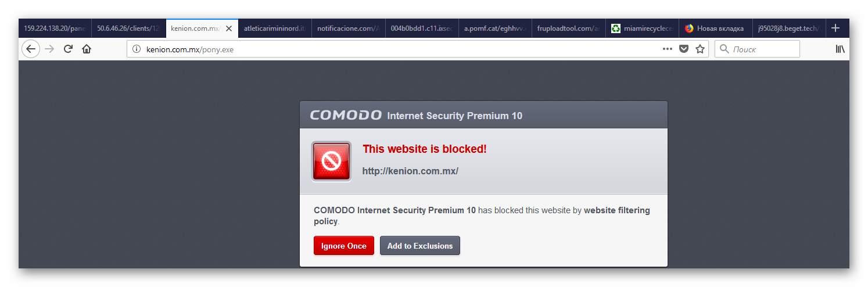Switch to the 159.224.138.20 tab

(55, 28)
